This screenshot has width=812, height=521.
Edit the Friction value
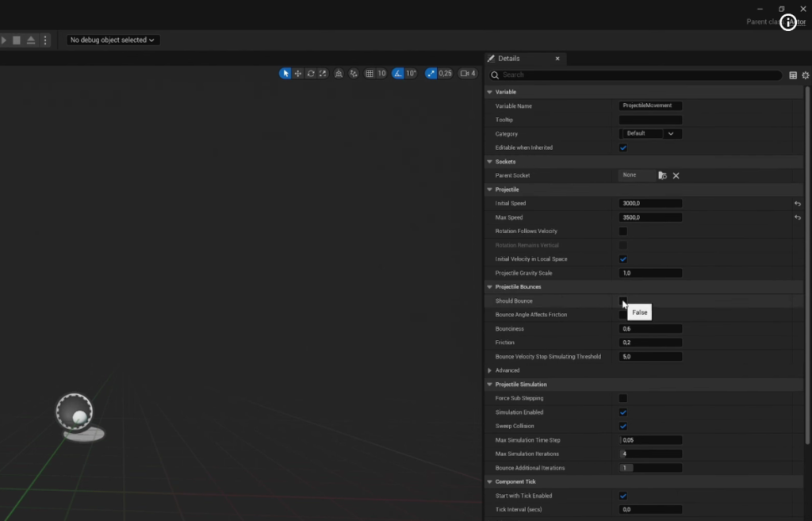[650, 343]
